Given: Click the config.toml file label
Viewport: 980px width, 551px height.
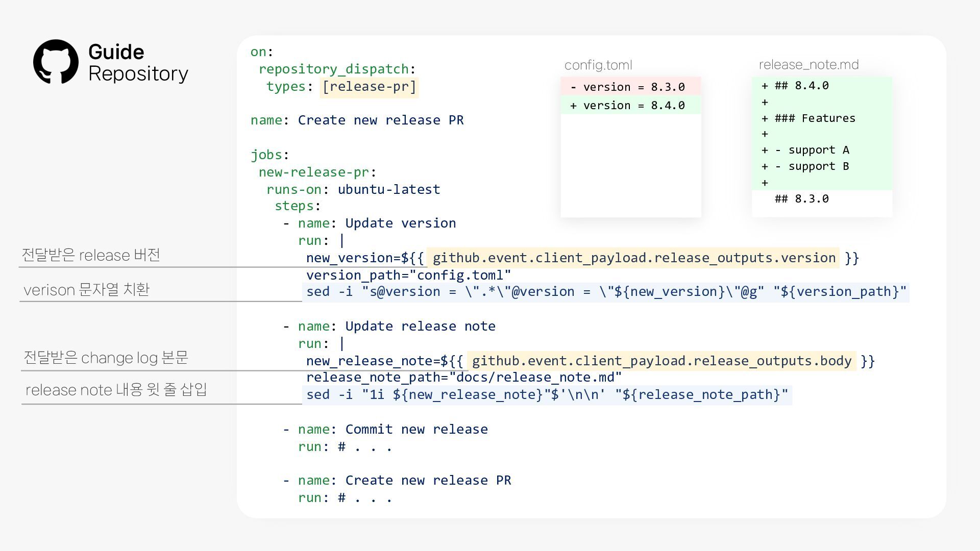Looking at the screenshot, I should point(598,65).
